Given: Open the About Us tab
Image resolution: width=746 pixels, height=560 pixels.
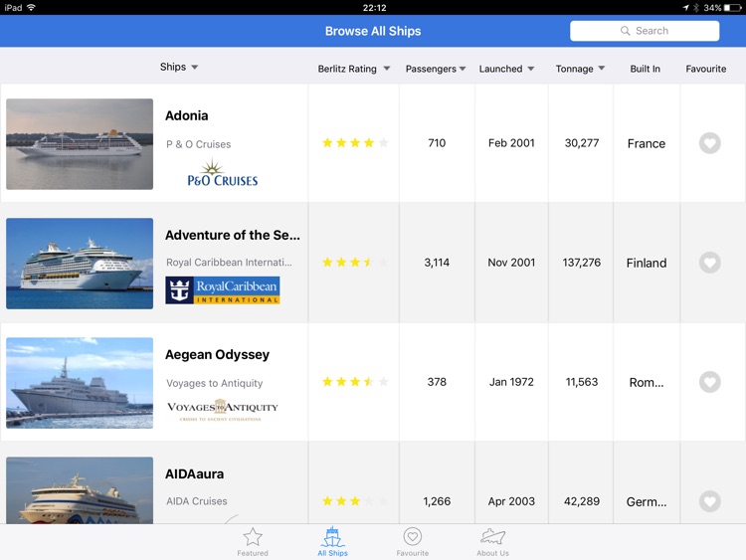Looking at the screenshot, I should click(493, 542).
